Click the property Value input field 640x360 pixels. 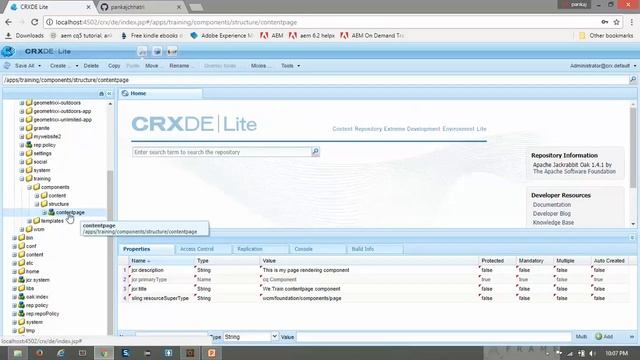[x=433, y=337]
